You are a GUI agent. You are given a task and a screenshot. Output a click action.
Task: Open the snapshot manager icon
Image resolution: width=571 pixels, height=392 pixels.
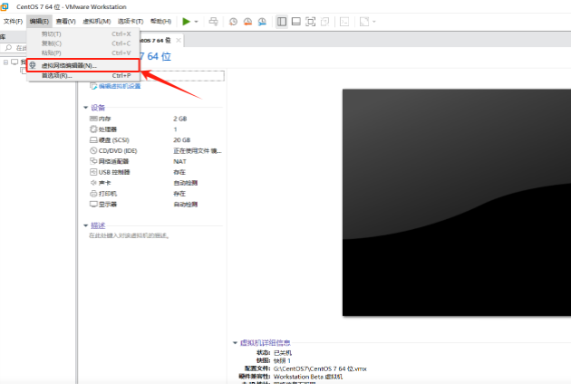[262, 22]
